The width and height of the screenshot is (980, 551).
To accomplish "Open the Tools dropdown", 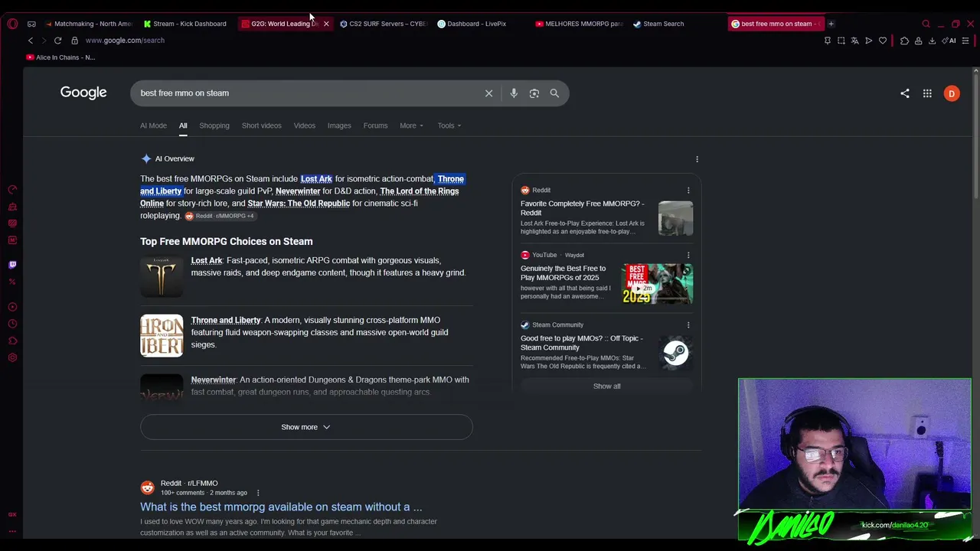I will (x=449, y=126).
